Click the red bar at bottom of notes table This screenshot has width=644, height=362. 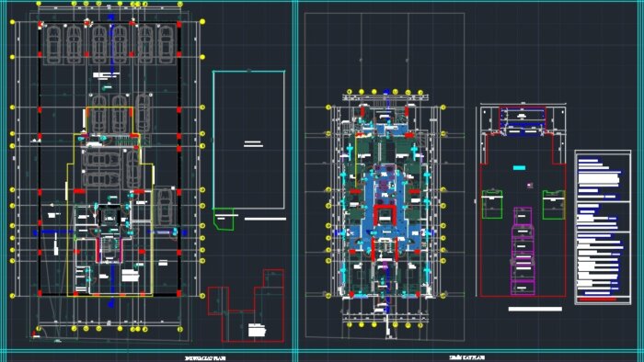tap(597, 300)
